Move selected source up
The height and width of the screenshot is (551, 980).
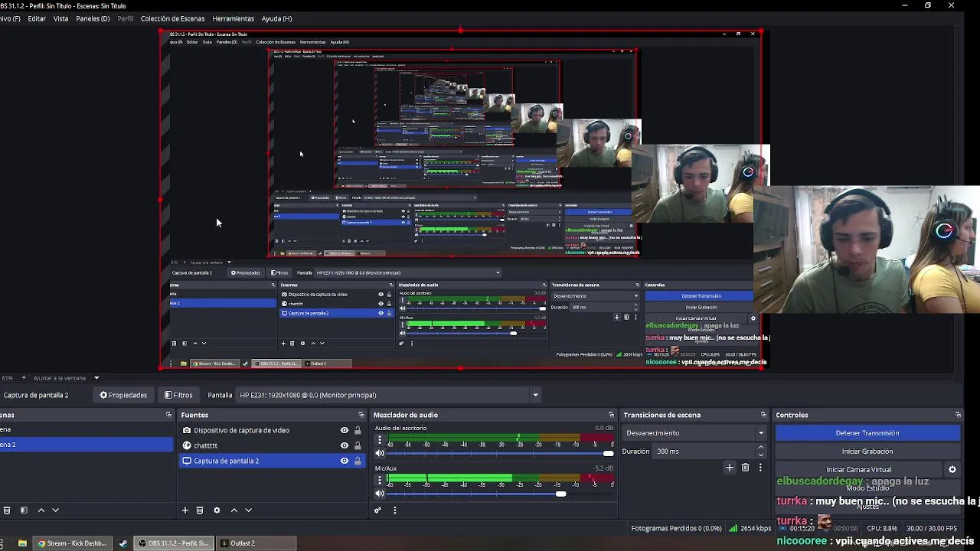click(234, 510)
